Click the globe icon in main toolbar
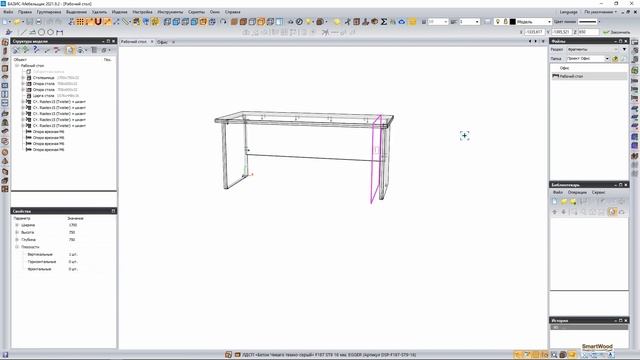The width and height of the screenshot is (640, 360). (146, 22)
